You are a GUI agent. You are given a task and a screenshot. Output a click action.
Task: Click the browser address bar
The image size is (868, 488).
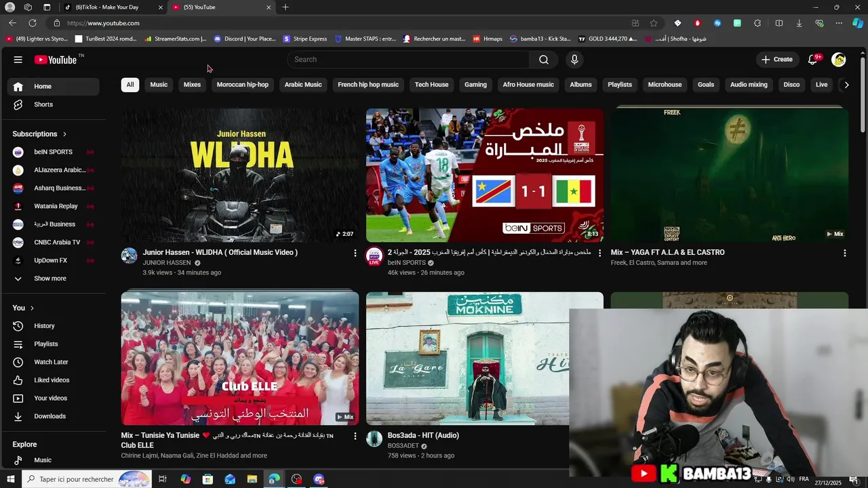tap(339, 23)
